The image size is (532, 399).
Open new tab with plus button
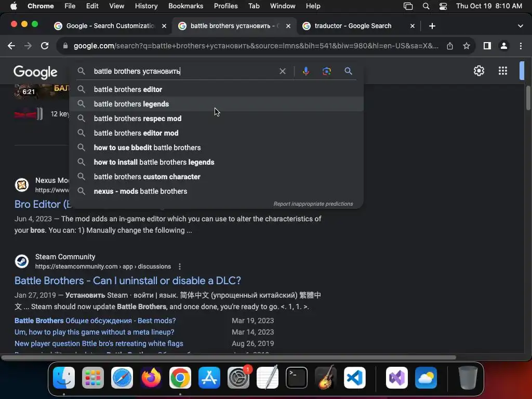coord(432,26)
